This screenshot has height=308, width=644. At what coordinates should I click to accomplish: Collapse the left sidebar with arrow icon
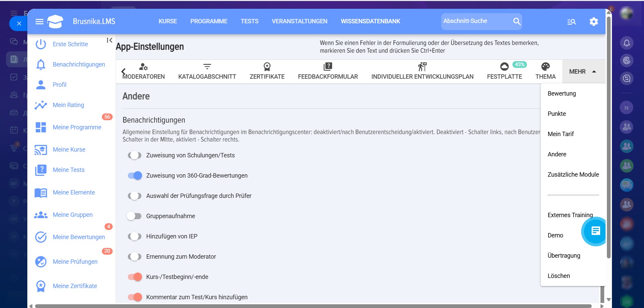click(109, 40)
